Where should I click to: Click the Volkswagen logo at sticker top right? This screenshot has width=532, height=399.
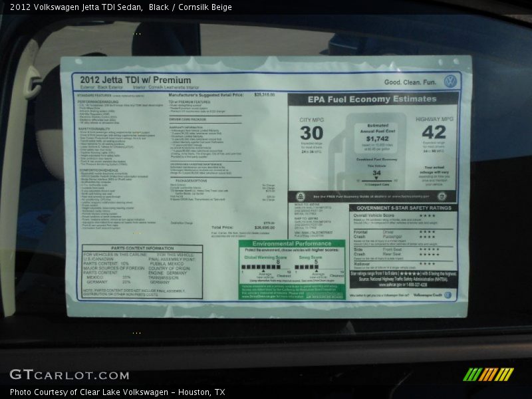450,81
